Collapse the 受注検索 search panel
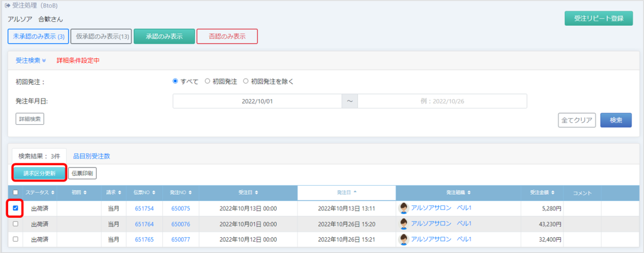644x253 pixels. (31, 60)
